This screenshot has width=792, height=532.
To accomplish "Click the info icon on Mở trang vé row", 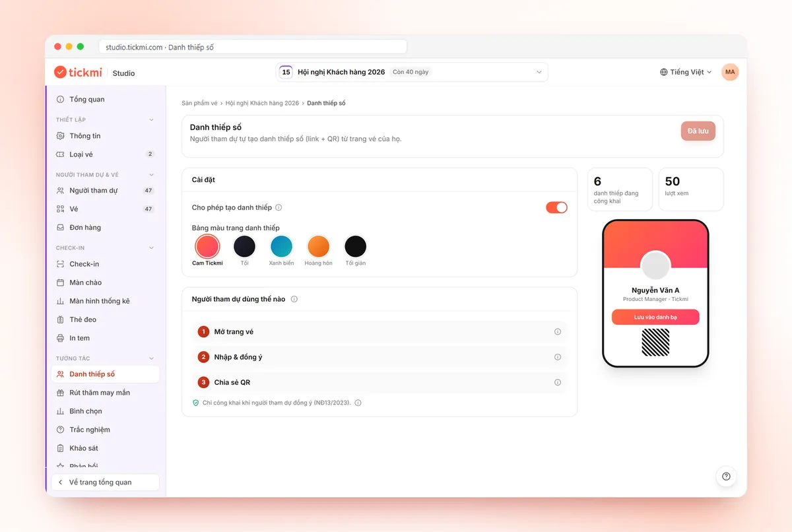I will click(558, 332).
